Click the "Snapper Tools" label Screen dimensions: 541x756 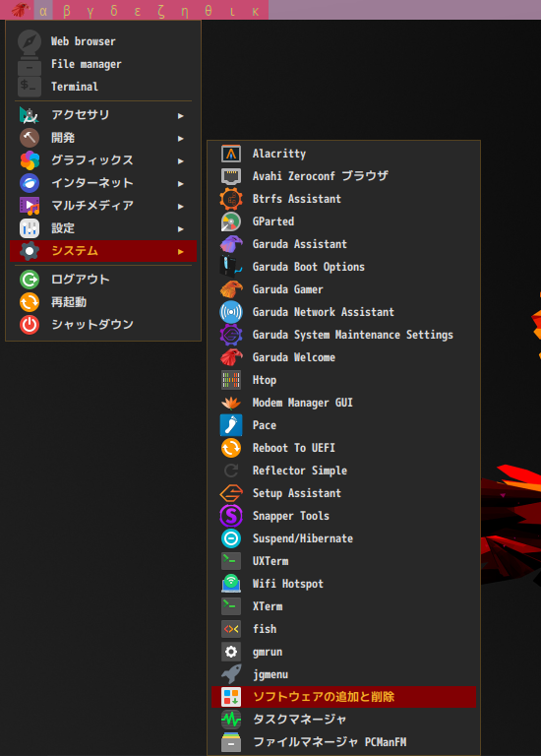[x=291, y=517]
